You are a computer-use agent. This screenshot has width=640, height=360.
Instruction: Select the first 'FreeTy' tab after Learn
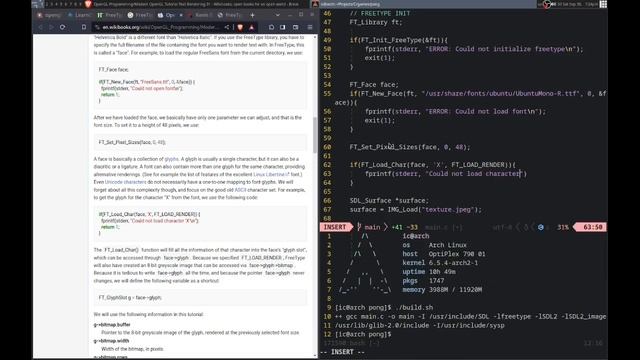click(x=109, y=15)
